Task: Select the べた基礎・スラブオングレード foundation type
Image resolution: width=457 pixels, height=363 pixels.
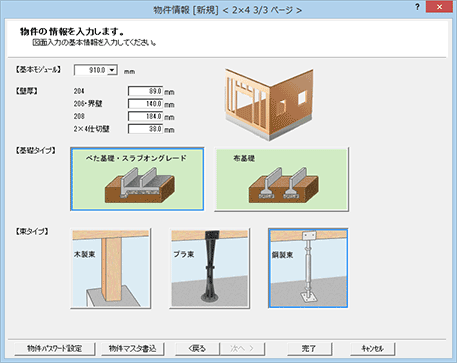Action: (x=137, y=179)
